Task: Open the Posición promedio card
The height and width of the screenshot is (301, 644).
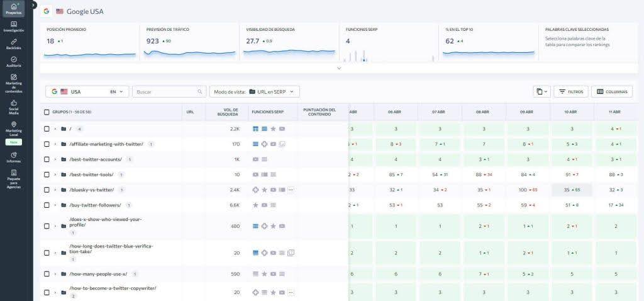Action: click(x=90, y=42)
